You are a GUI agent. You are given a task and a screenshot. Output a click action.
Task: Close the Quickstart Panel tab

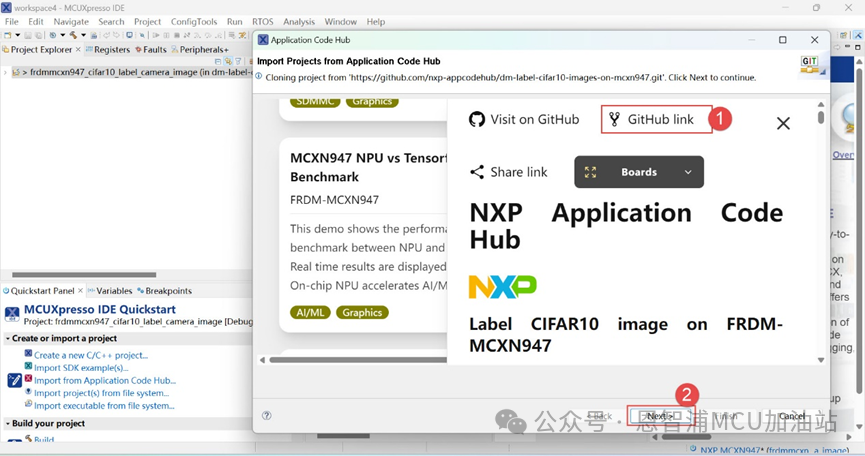(x=81, y=291)
